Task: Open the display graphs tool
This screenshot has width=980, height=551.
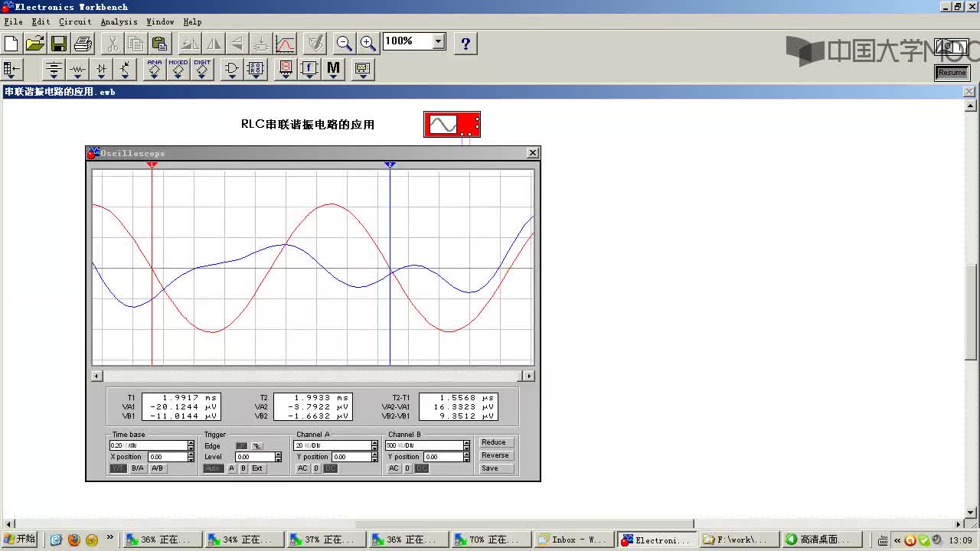Action: coord(285,43)
